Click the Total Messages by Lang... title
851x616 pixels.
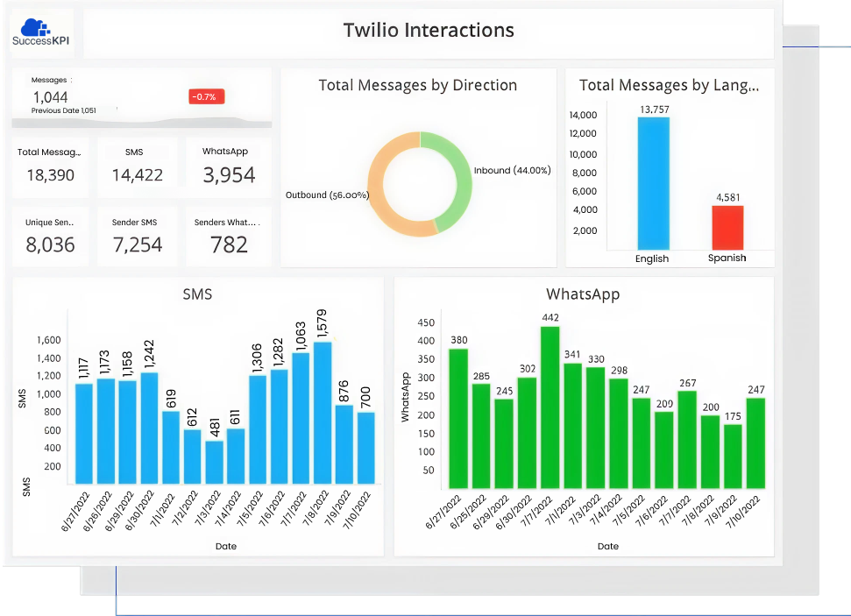click(669, 85)
